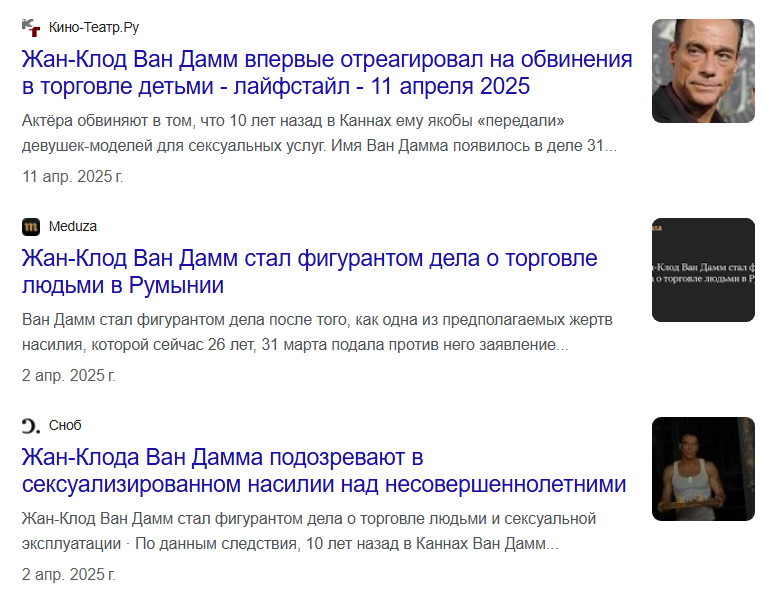Open the Сноб source name
The width and height of the screenshot is (777, 598).
click(65, 426)
